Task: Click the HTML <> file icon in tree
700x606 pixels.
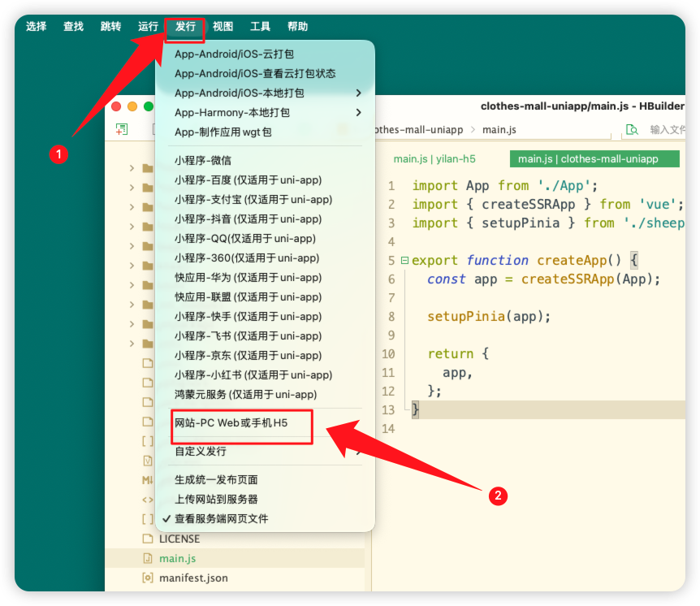Action: click(147, 500)
